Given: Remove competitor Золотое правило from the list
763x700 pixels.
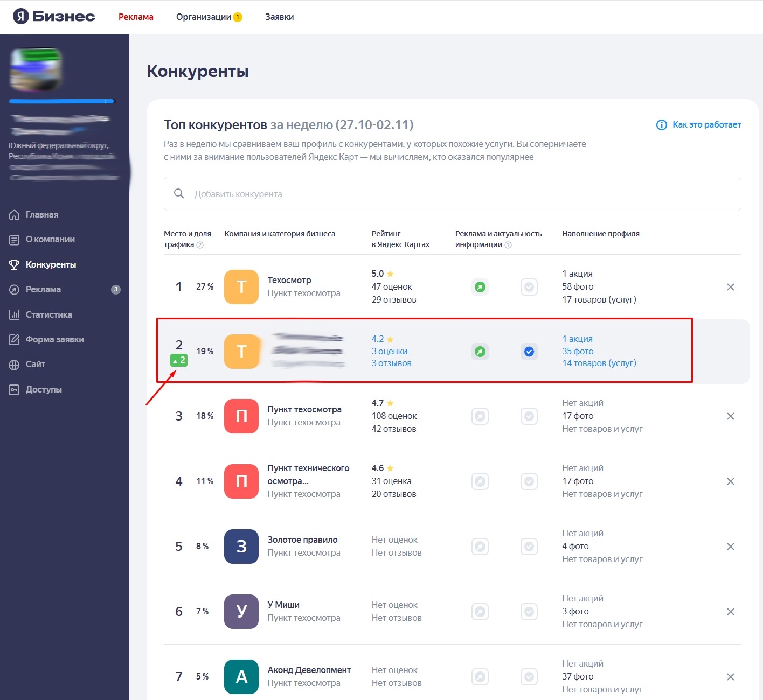Looking at the screenshot, I should pyautogui.click(x=731, y=547).
